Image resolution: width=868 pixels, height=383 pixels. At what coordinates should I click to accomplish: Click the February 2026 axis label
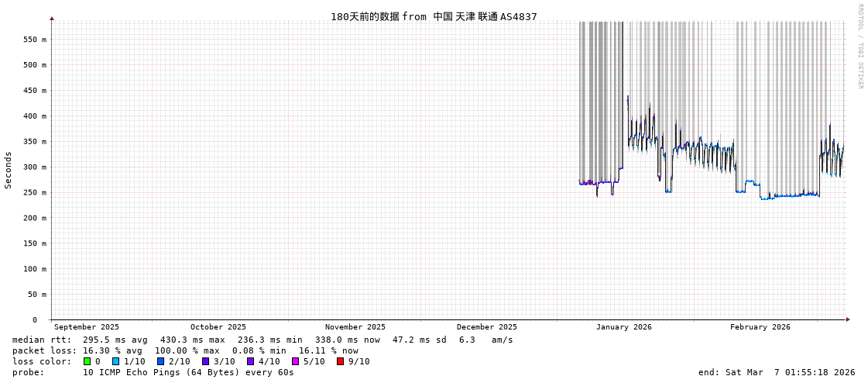tap(760, 327)
